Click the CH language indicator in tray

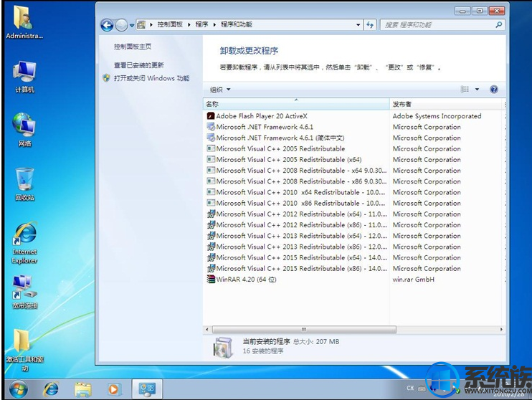(410, 388)
